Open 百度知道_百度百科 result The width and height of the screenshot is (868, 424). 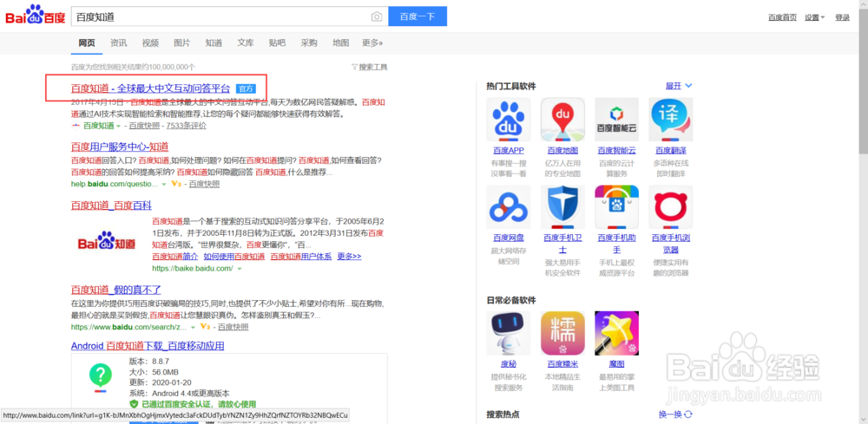[111, 205]
